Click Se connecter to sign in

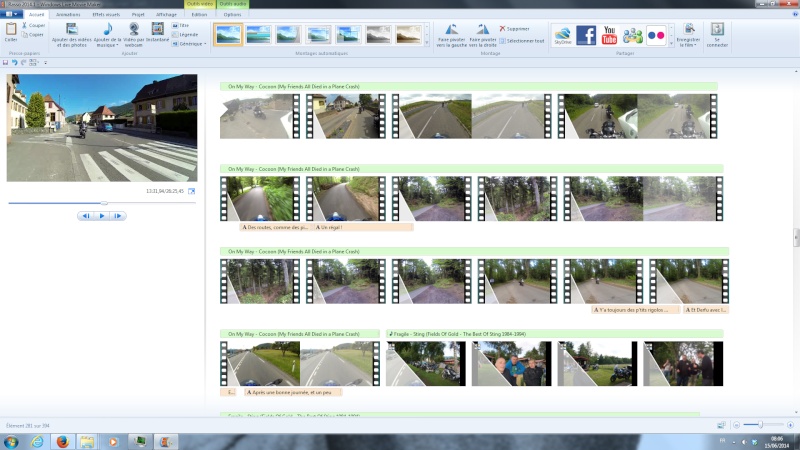[717, 35]
